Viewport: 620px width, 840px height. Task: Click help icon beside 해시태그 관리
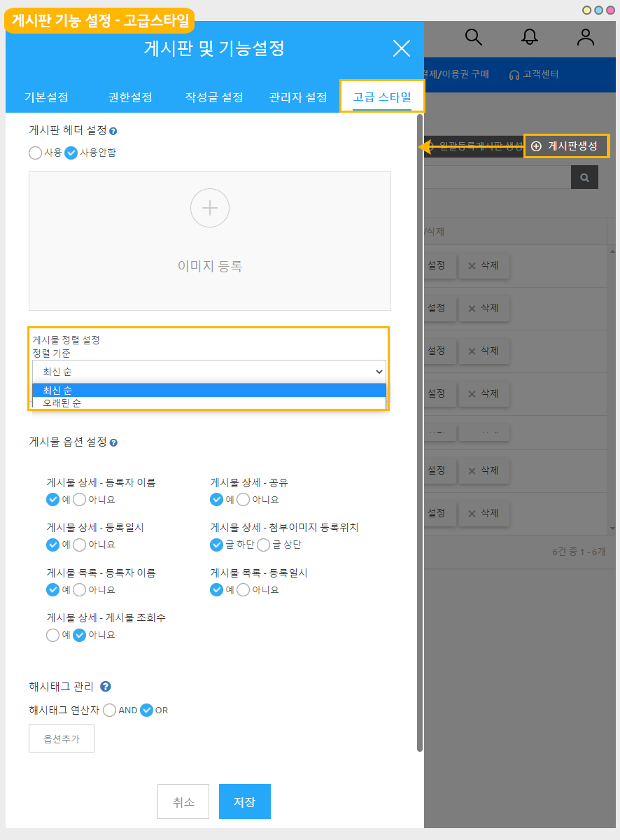(106, 687)
